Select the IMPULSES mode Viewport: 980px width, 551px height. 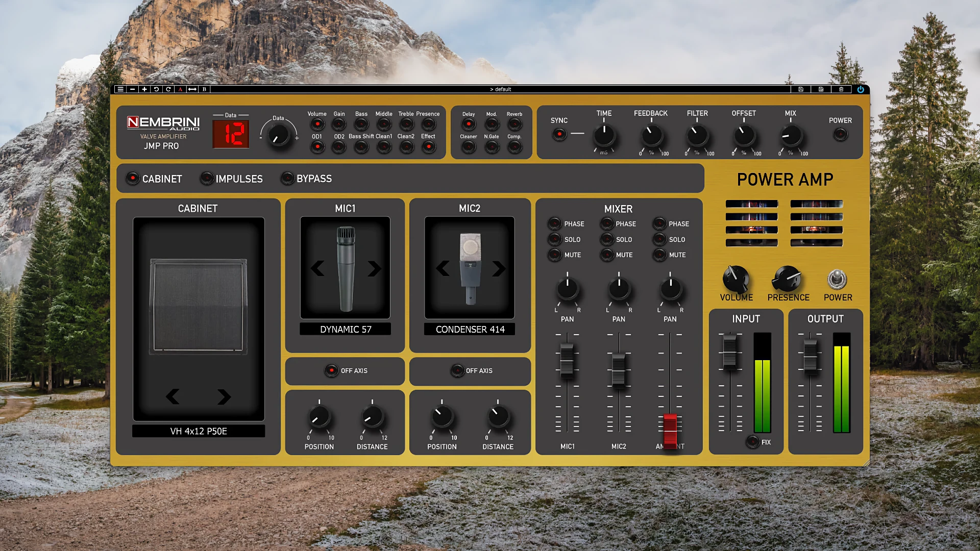tap(207, 178)
